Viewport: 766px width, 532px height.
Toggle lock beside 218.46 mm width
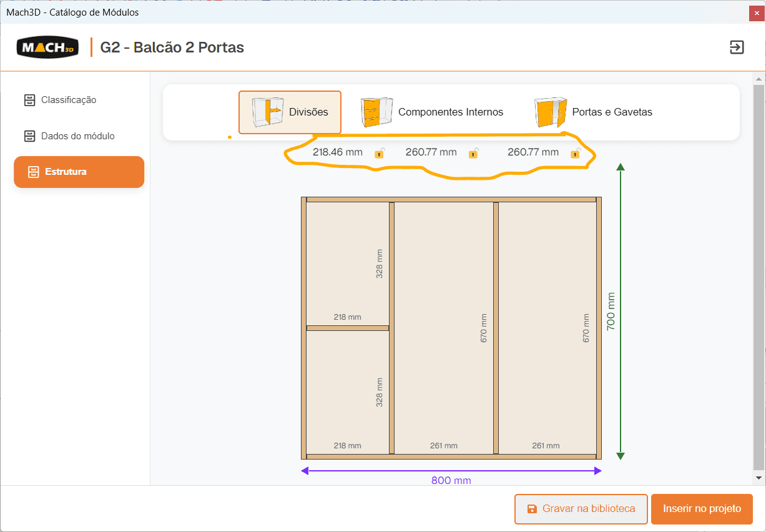[x=379, y=152]
